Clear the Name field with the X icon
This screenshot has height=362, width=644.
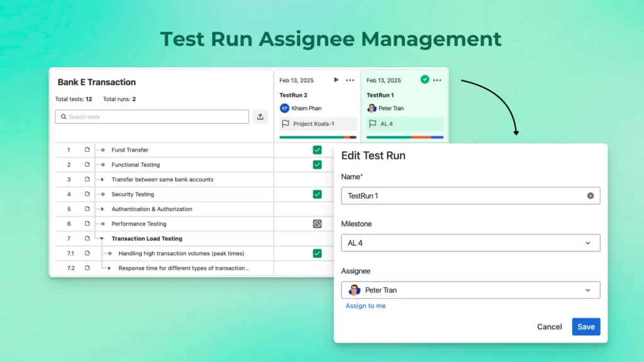590,196
